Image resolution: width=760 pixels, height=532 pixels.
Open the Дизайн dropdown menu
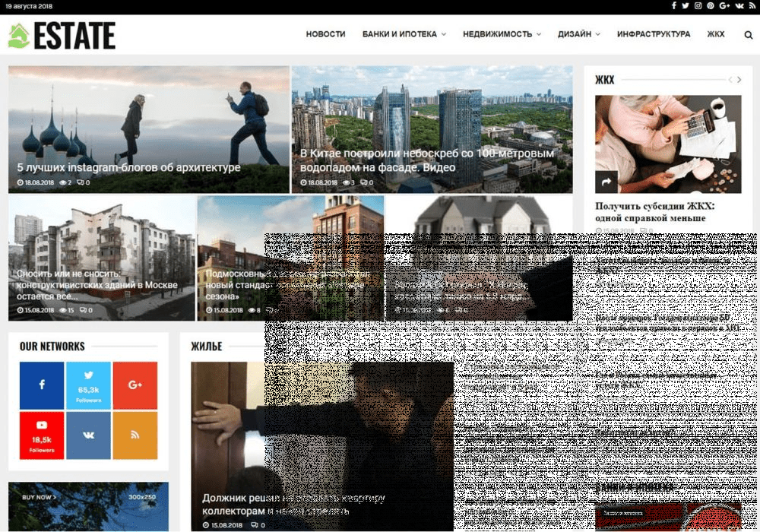point(578,34)
